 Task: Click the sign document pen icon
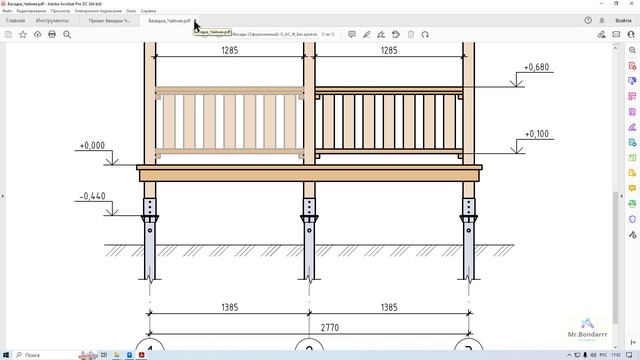pos(381,35)
